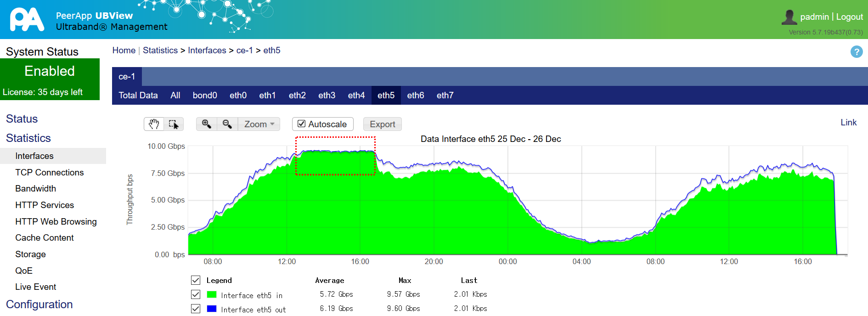Screen dimensions: 868x316
Task: Select the eth5 tab
Action: pyautogui.click(x=386, y=95)
